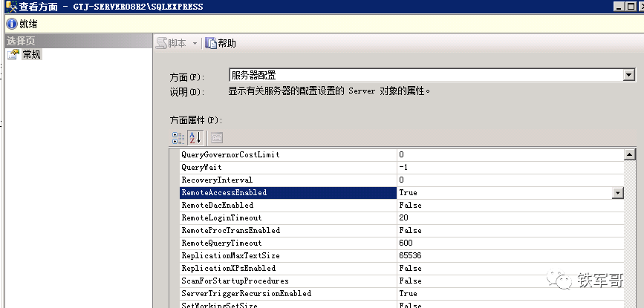Click the property pages icon in grid toolbar
Viewport: 644px width, 308px height.
pyautogui.click(x=216, y=138)
